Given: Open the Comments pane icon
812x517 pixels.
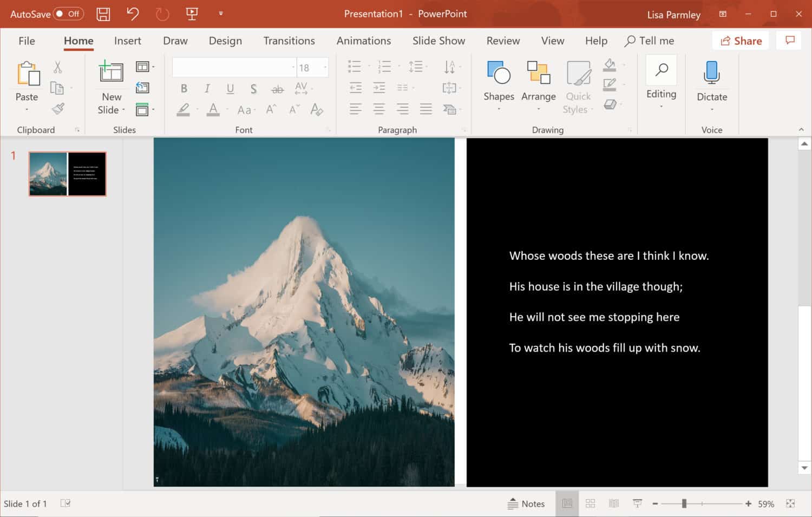Looking at the screenshot, I should click(790, 41).
